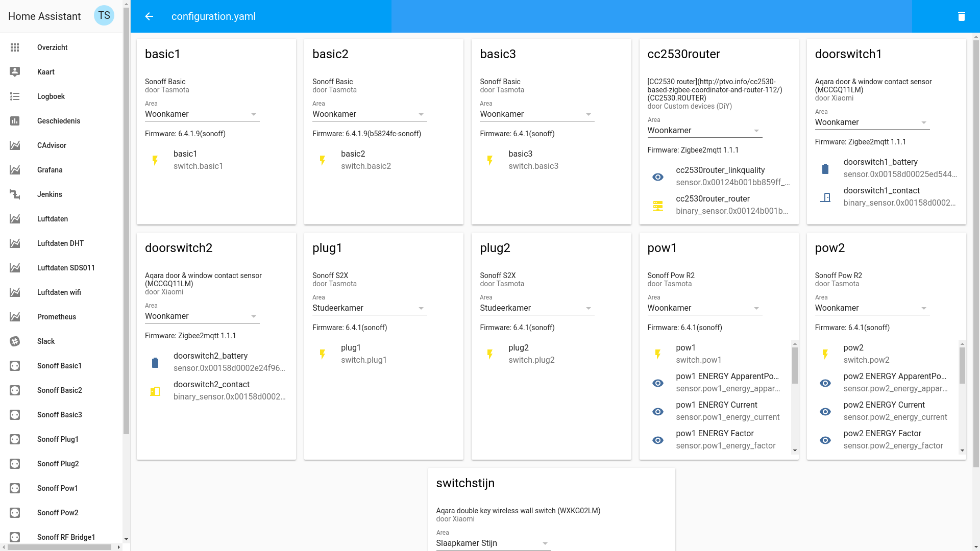980x551 pixels.
Task: Click the back arrow in header
Action: tap(149, 16)
